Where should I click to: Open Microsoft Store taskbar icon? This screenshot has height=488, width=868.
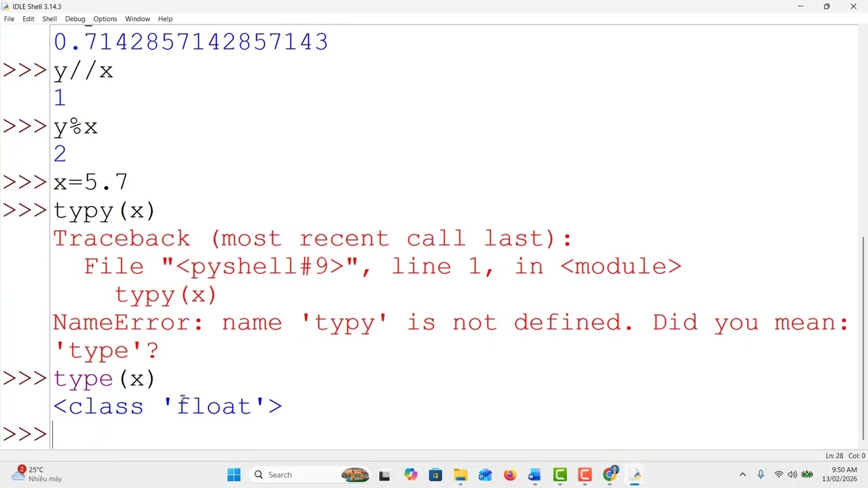click(435, 474)
